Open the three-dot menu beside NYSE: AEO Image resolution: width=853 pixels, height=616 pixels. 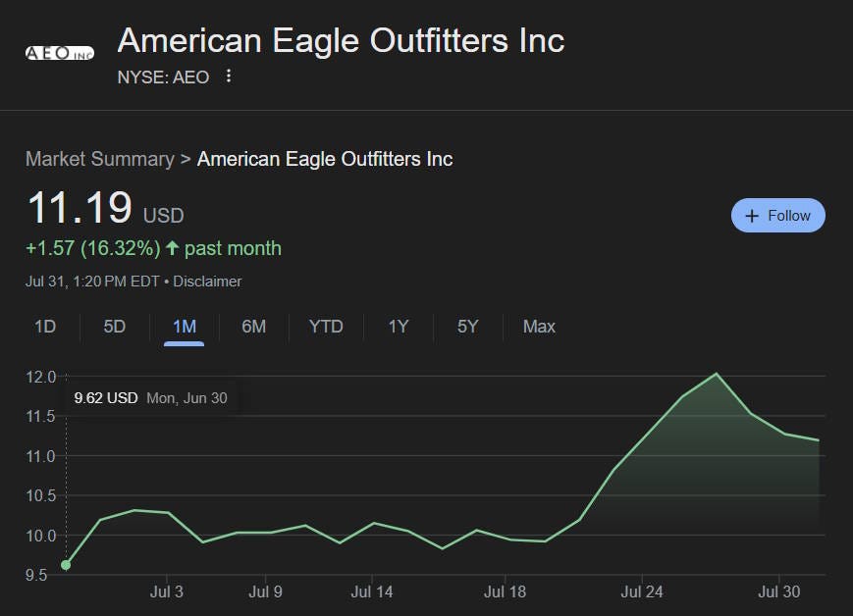[229, 77]
